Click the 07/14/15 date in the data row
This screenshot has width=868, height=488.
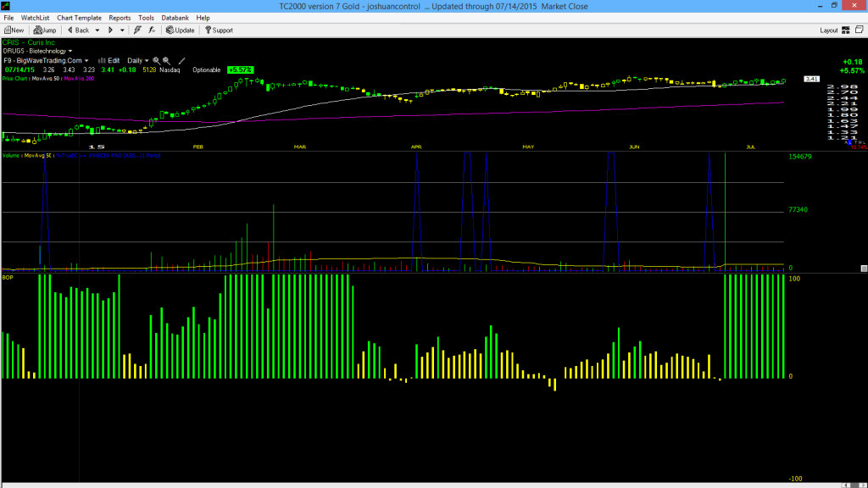(19, 70)
